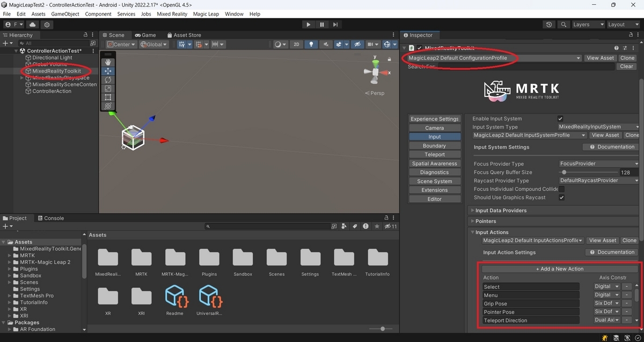Viewport: 644px width, 342px height.
Task: Open MagicLeap2 Default ConfigurationProfile dropdown
Action: (x=494, y=58)
